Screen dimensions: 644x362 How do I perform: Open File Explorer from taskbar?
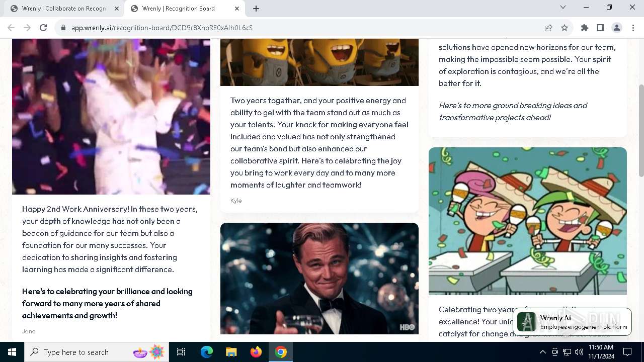(x=231, y=352)
